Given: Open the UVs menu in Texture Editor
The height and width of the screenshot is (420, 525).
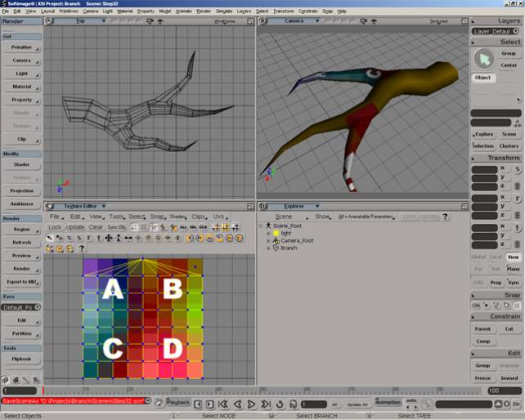Looking at the screenshot, I should pos(218,217).
